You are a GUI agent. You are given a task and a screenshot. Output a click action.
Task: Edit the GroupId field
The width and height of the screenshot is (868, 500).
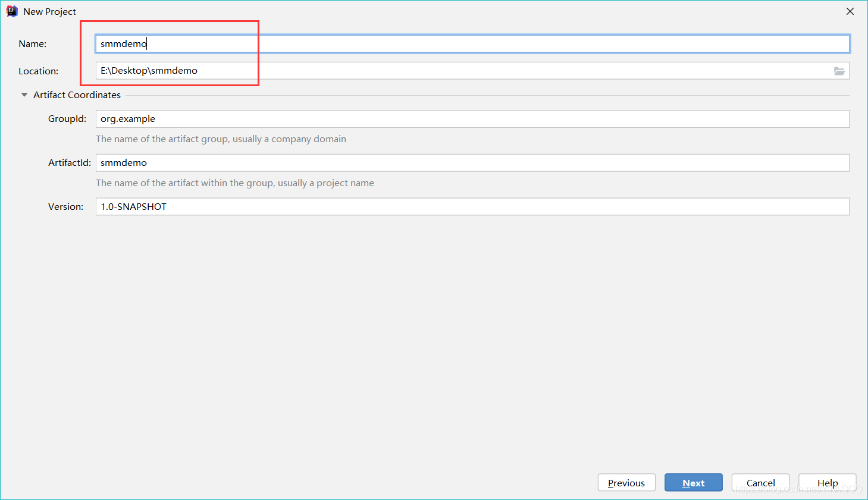click(472, 119)
